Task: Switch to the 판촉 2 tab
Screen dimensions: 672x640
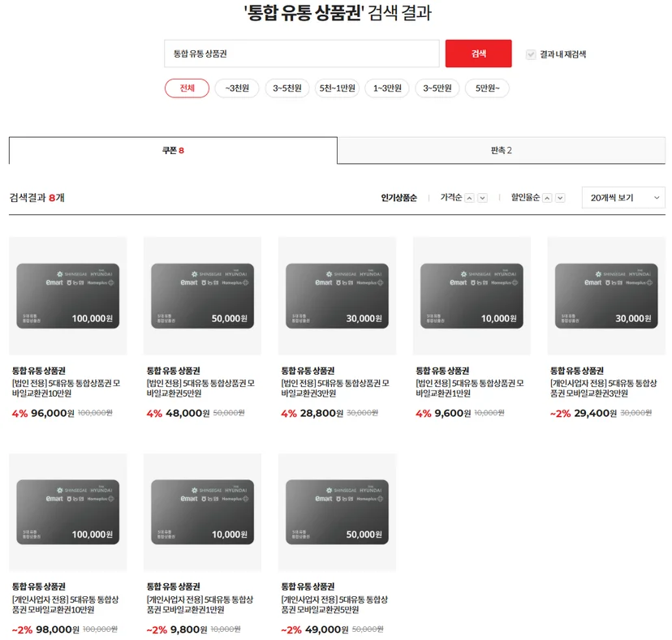Action: point(501,150)
